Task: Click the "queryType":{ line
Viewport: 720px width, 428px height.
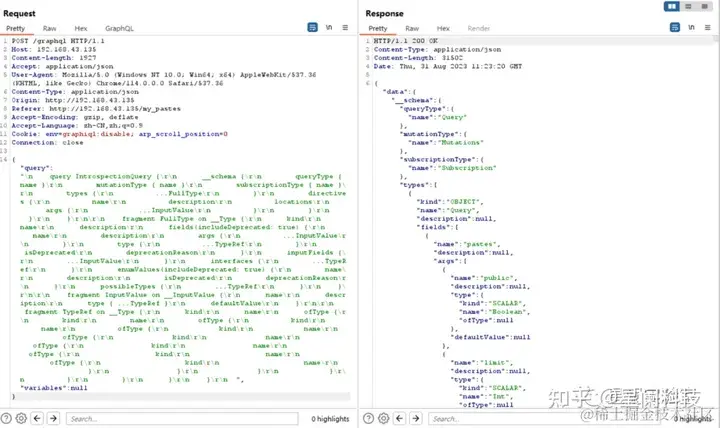Action: 427,109
